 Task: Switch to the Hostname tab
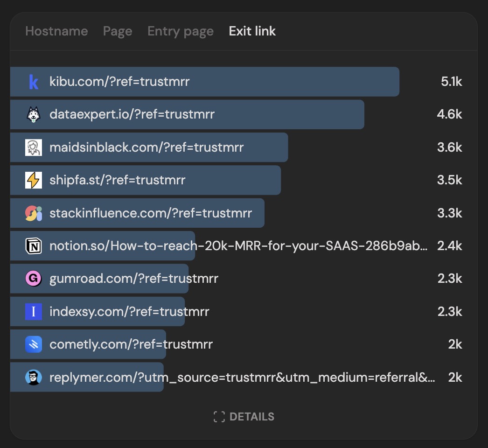coord(56,31)
